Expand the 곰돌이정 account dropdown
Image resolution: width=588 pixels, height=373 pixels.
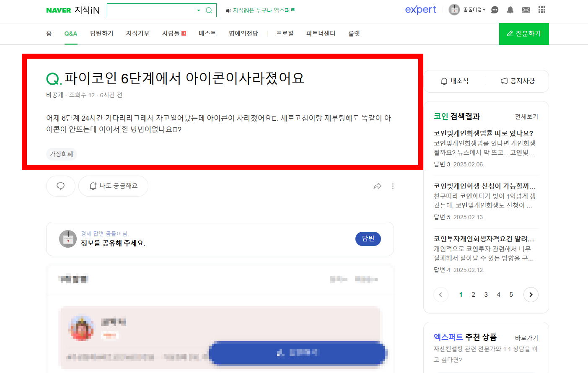[x=474, y=10]
